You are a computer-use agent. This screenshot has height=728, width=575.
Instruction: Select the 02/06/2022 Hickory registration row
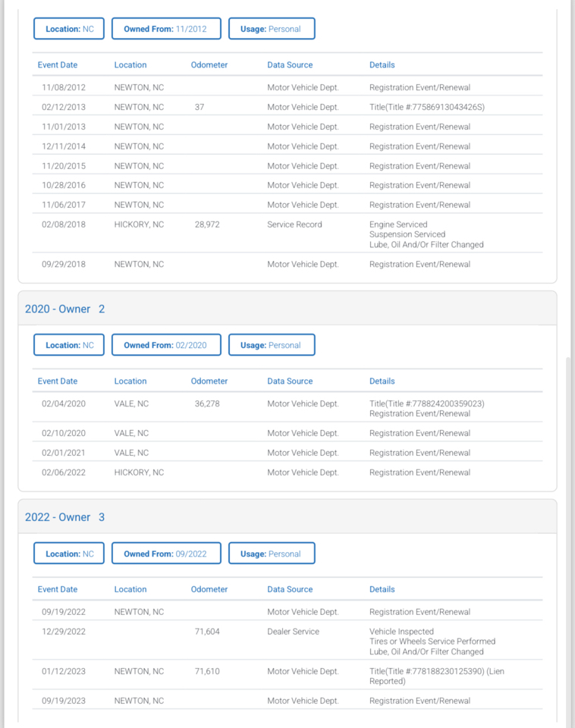[x=288, y=472]
